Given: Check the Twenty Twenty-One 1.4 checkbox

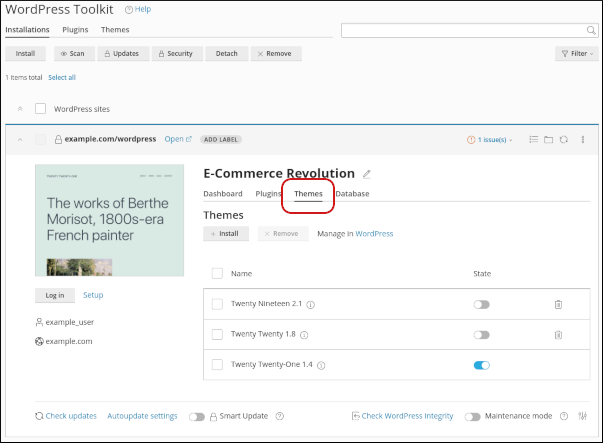Looking at the screenshot, I should pyautogui.click(x=217, y=365).
